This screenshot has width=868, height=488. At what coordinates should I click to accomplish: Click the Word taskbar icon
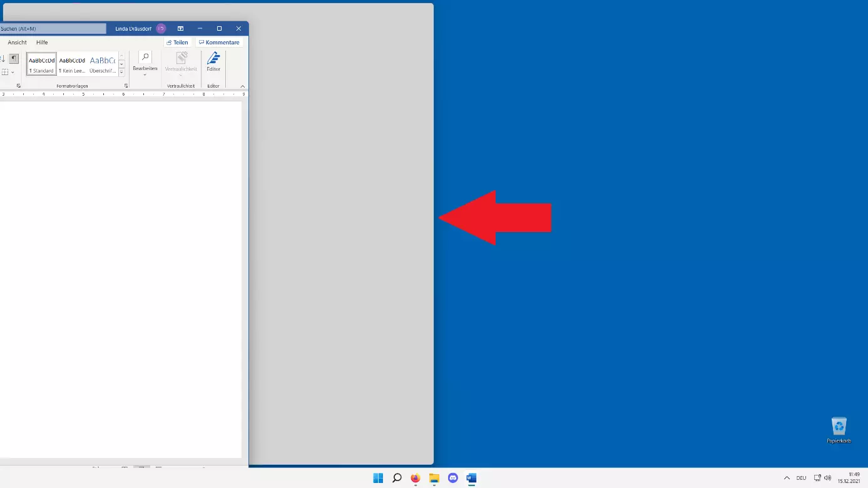pyautogui.click(x=471, y=478)
